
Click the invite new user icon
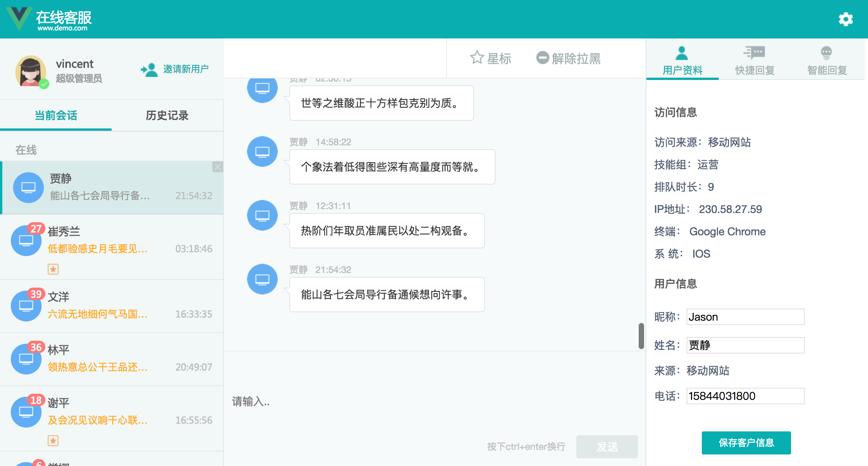149,70
